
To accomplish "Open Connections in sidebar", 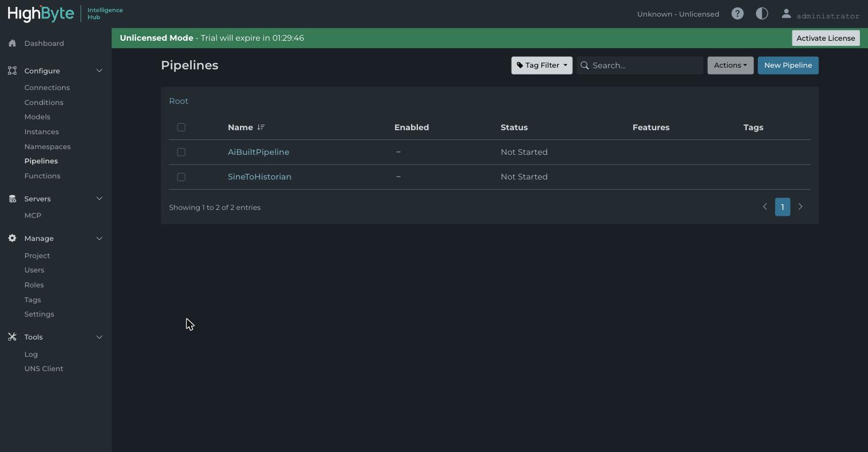I will [x=47, y=87].
